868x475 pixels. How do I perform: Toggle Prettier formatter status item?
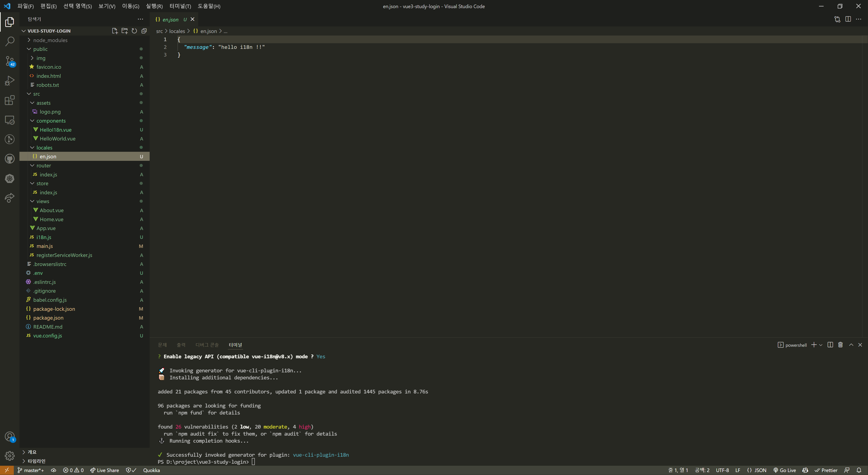tap(826, 470)
